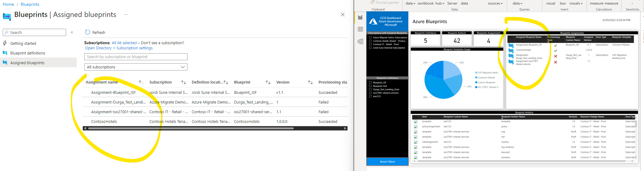This screenshot has width=644, height=171.
Task: Click red X for iso27001-shared-service assignment
Action: coord(556,62)
